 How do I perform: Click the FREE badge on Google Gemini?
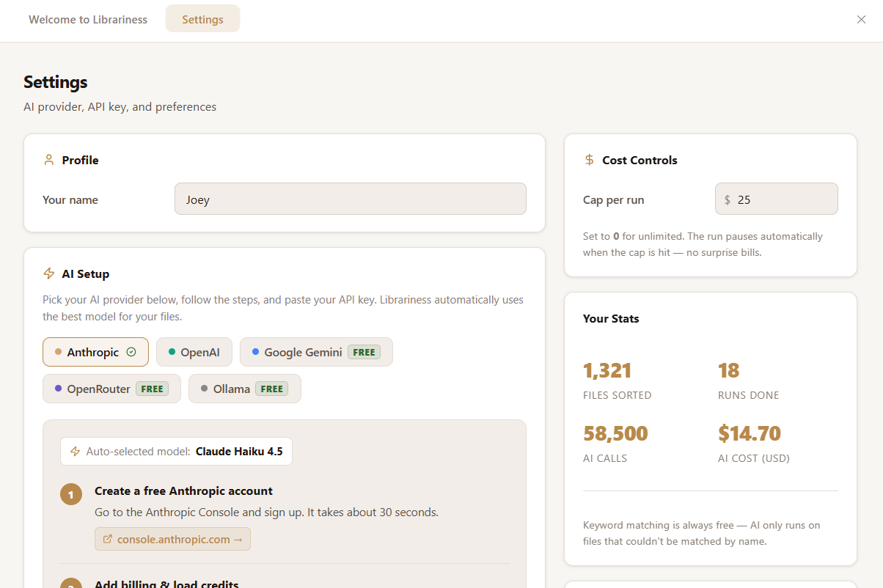(x=364, y=352)
